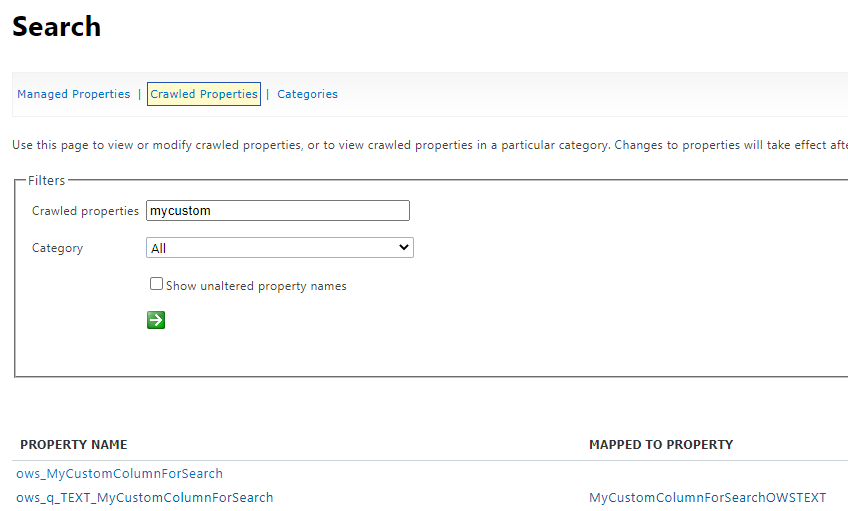Click the 'mycustom' text in filter box

coord(180,211)
